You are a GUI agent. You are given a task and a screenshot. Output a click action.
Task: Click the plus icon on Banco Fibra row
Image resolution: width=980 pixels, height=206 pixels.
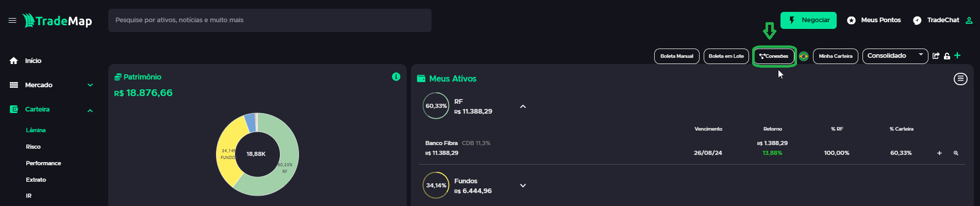coord(939,153)
